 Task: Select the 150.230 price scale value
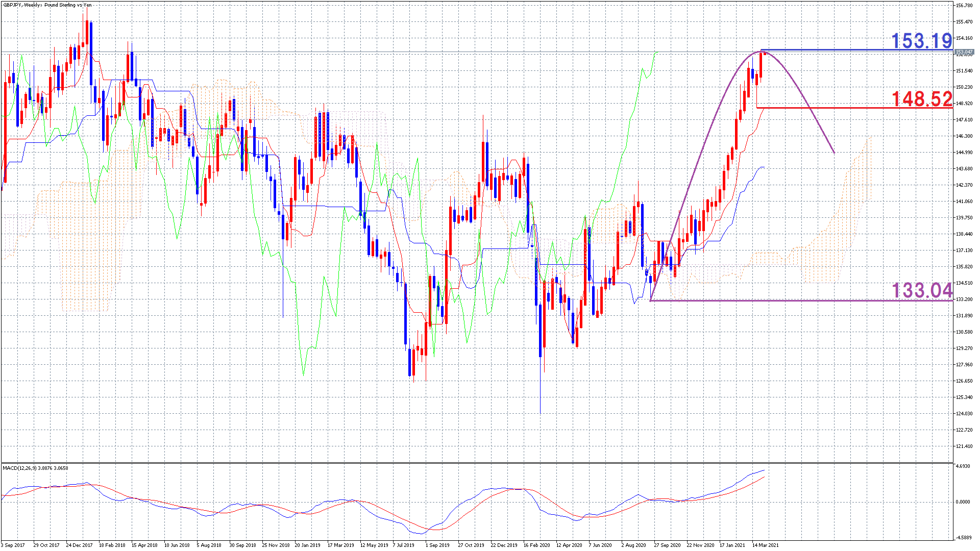point(964,87)
